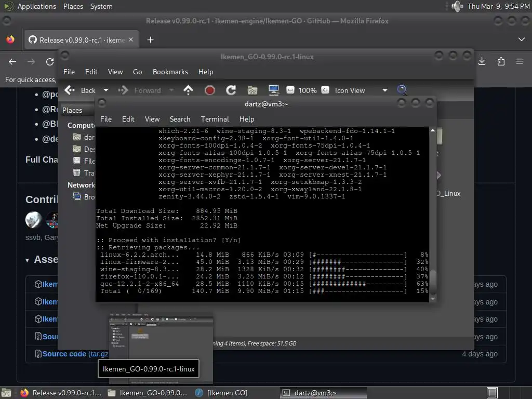532x399 pixels.
Task: Expand the Back history dropdown arrow
Action: (x=106, y=90)
